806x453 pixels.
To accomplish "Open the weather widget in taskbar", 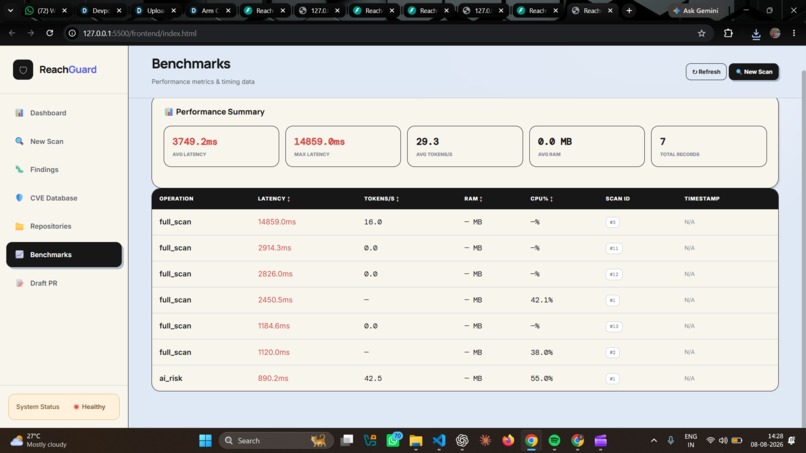I will coord(39,441).
